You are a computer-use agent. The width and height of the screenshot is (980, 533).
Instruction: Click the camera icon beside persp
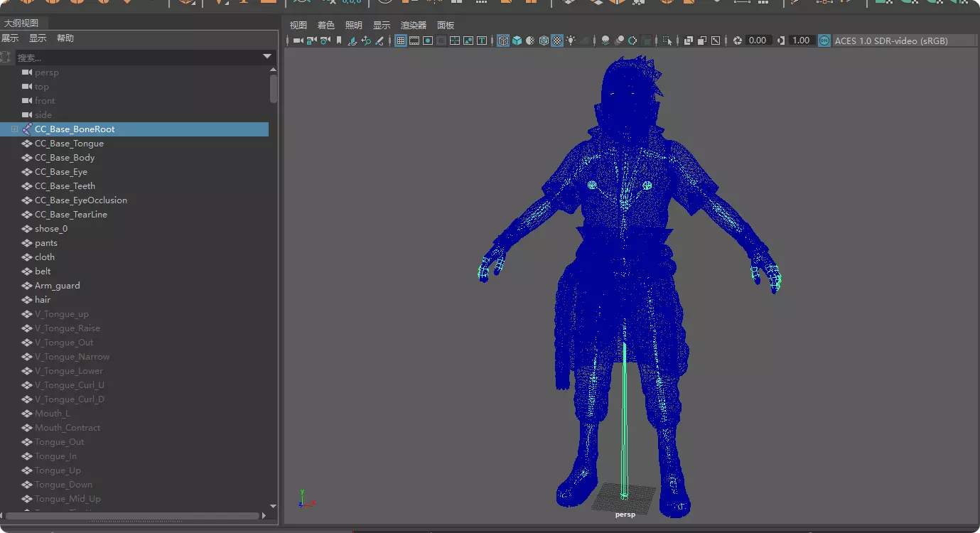tap(27, 72)
